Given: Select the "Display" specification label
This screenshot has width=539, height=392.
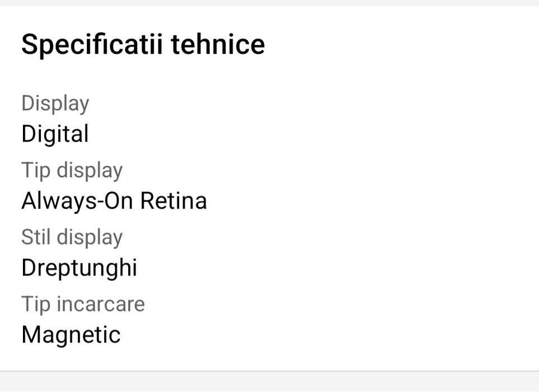Looking at the screenshot, I should 55,104.
